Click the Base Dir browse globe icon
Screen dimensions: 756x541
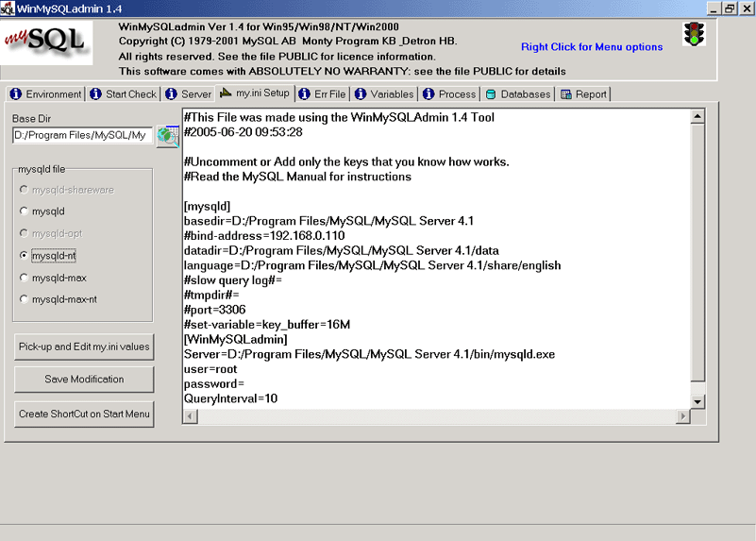pyautogui.click(x=168, y=137)
